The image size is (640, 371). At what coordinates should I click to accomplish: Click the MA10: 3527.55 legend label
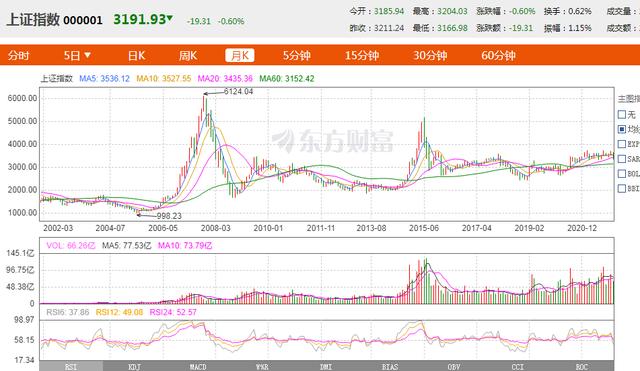pyautogui.click(x=163, y=78)
